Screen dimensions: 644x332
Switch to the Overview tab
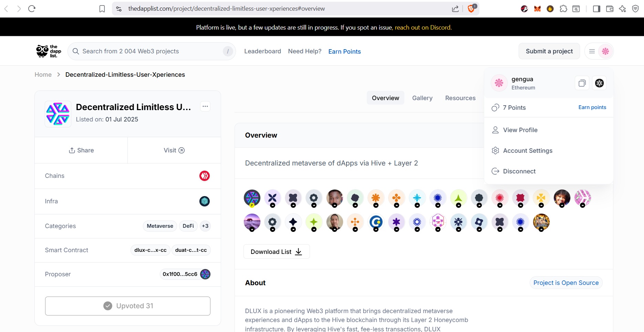pos(385,98)
